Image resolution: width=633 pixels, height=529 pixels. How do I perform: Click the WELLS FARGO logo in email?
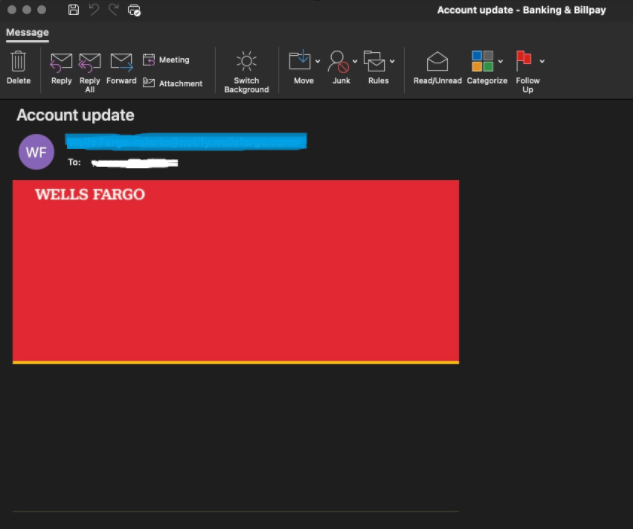90,195
